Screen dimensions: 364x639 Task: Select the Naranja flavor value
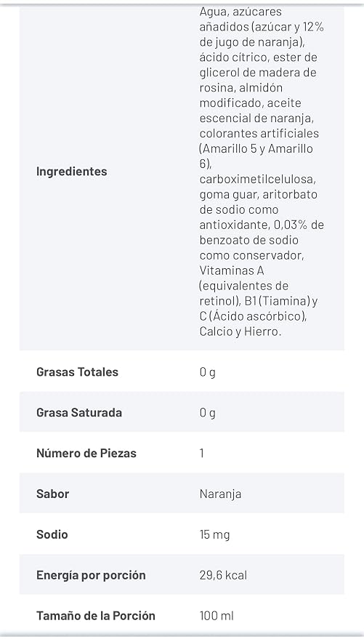pos(220,494)
